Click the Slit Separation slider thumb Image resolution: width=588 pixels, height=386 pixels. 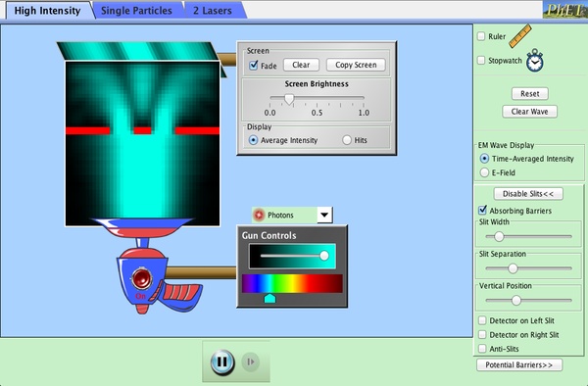coord(513,268)
